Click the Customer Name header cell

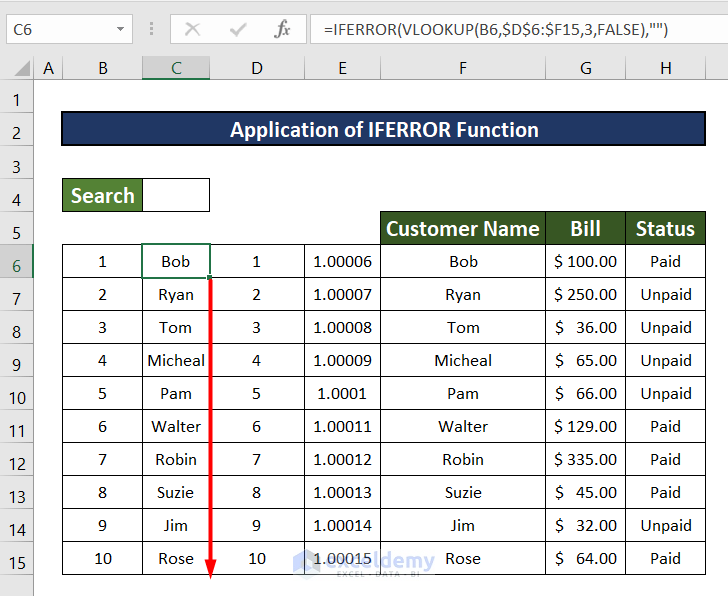coord(463,229)
